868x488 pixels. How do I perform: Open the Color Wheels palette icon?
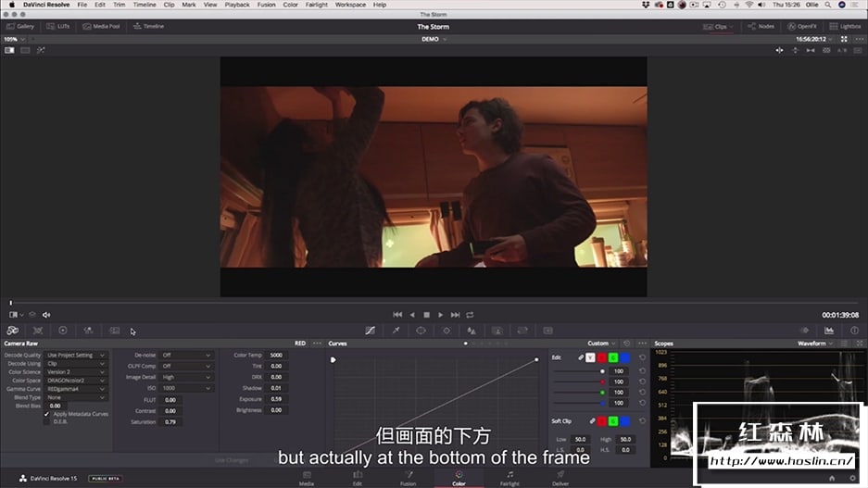(63, 331)
